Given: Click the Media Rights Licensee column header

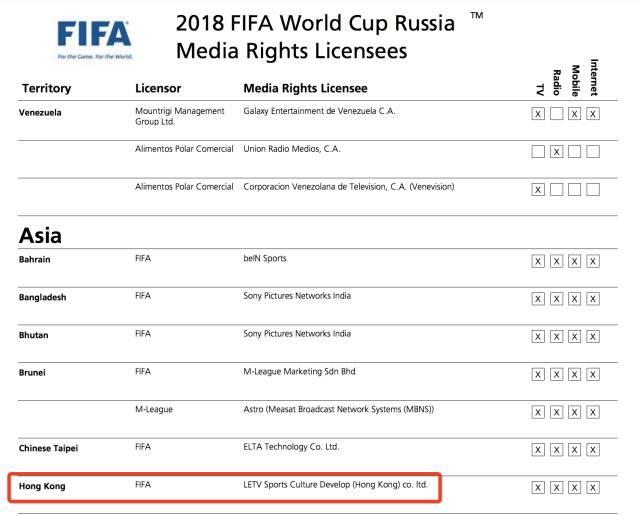Looking at the screenshot, I should [305, 89].
